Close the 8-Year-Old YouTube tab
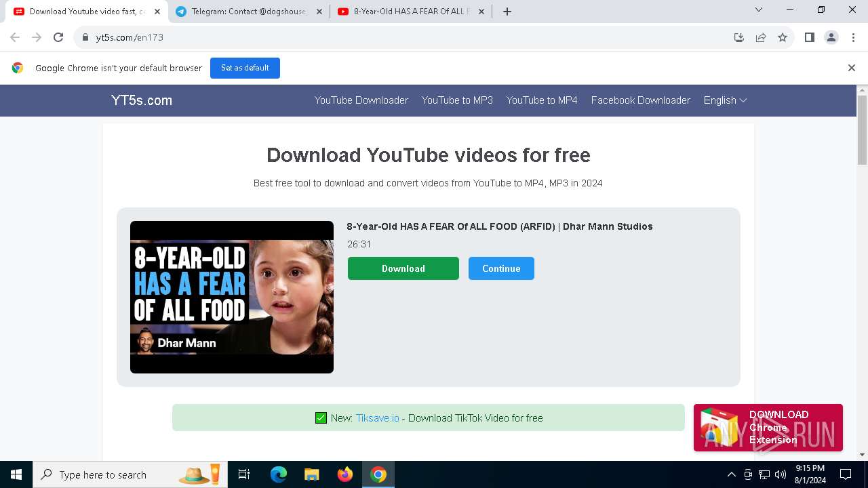 click(481, 12)
